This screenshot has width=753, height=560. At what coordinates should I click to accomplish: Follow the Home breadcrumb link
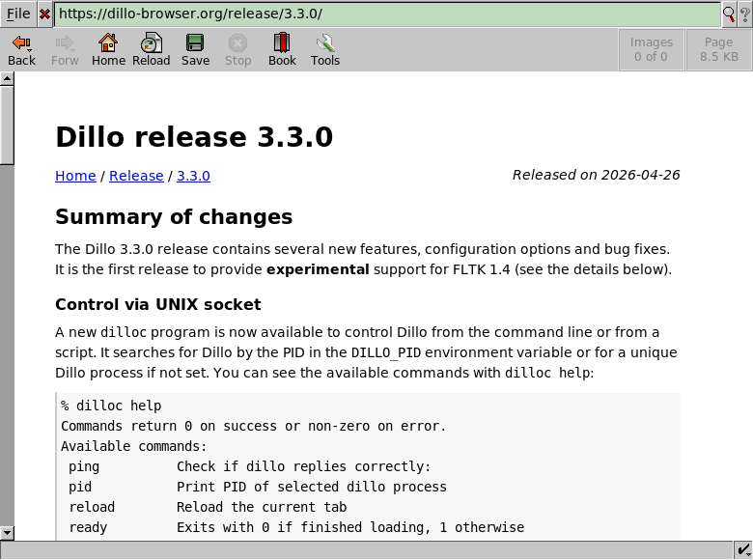click(x=75, y=176)
